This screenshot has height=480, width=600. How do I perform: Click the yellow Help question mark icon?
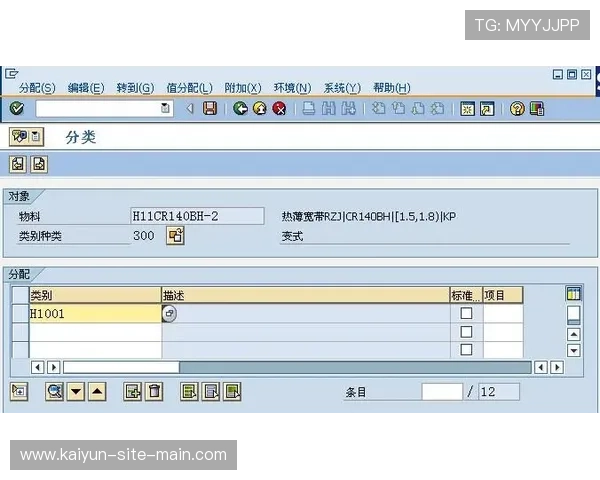pyautogui.click(x=517, y=109)
